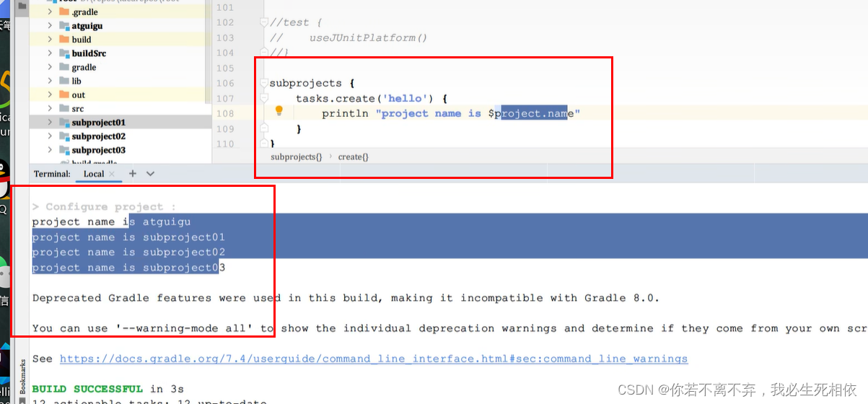The image size is (868, 404).
Task: Select the subproject03 module icon
Action: click(x=64, y=149)
